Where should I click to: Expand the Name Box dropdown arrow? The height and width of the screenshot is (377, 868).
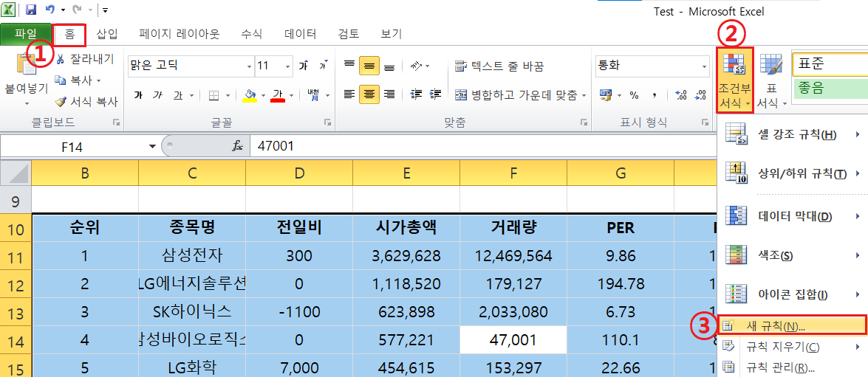[152, 147]
